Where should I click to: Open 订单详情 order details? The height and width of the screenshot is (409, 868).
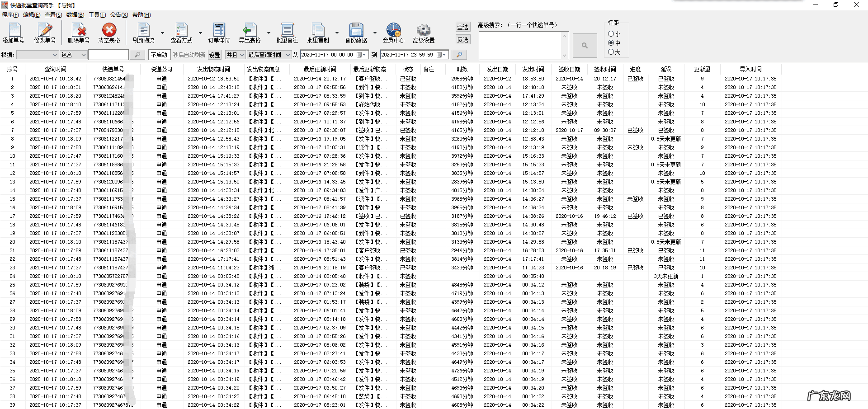pyautogui.click(x=219, y=31)
